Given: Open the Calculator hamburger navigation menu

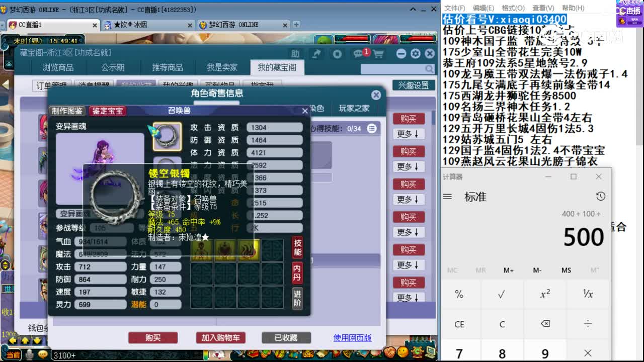Looking at the screenshot, I should (x=447, y=197).
